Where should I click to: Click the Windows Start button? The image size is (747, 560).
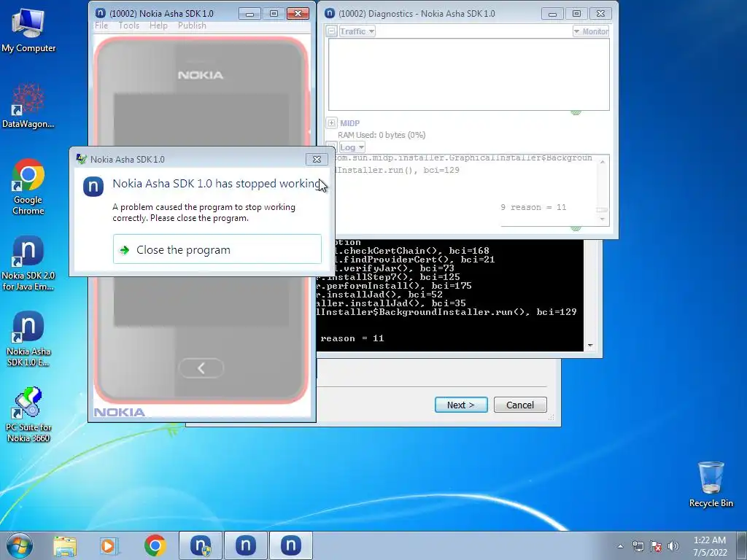(20, 545)
